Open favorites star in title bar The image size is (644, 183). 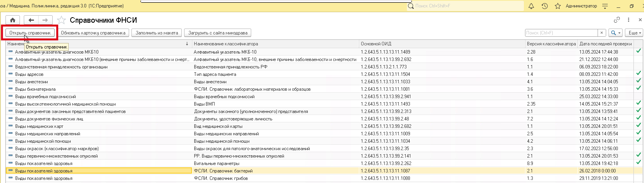(x=558, y=6)
